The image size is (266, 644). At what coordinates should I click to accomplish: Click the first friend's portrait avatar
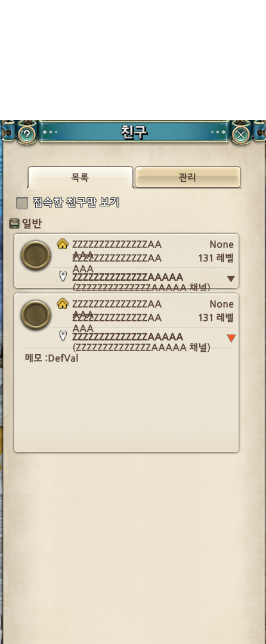click(36, 255)
